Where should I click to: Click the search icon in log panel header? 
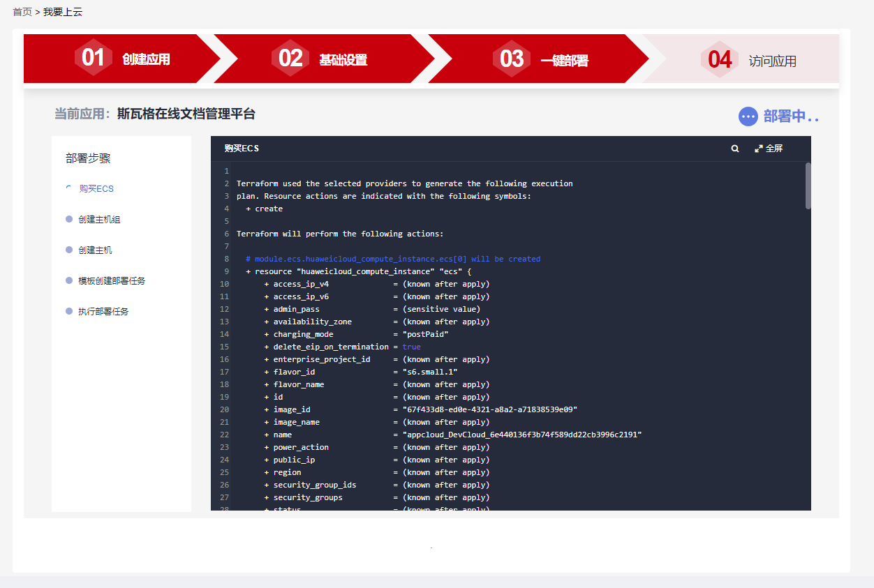735,149
